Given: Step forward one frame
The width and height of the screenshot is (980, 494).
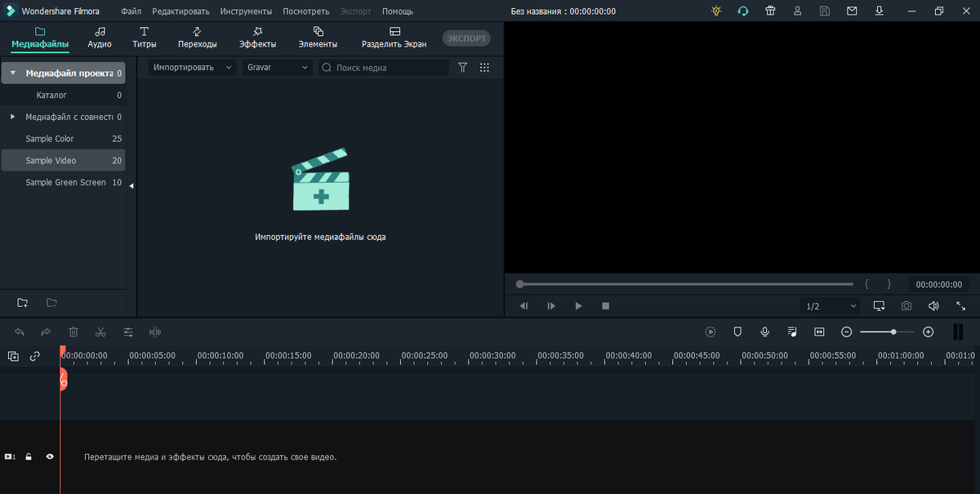Looking at the screenshot, I should pos(551,306).
